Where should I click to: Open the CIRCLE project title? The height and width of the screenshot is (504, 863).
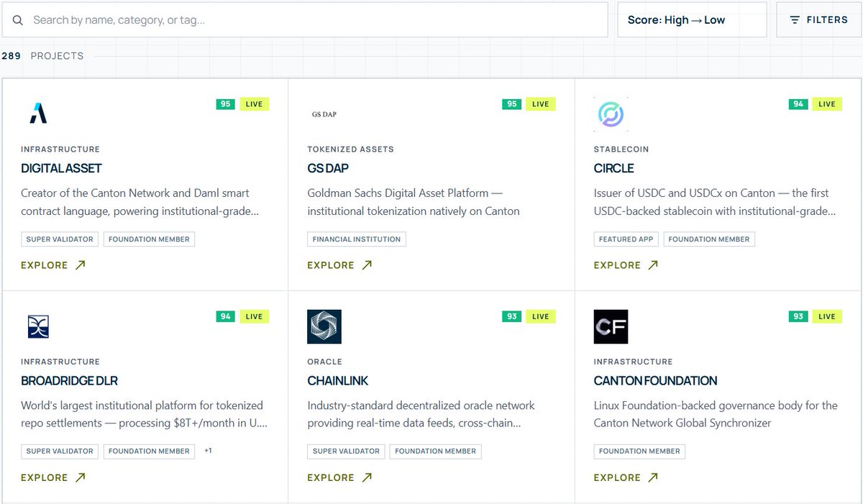click(614, 168)
